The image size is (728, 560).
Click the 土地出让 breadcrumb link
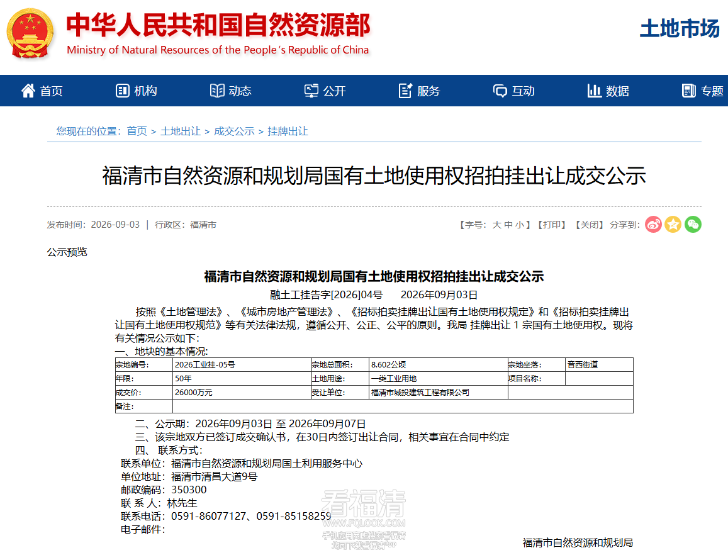[180, 132]
